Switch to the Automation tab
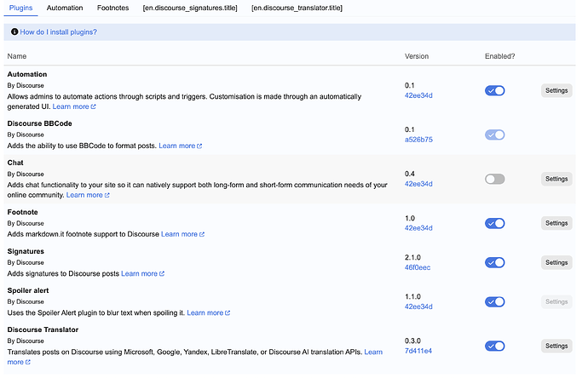Screen dimensions: 588x378 (x=65, y=8)
